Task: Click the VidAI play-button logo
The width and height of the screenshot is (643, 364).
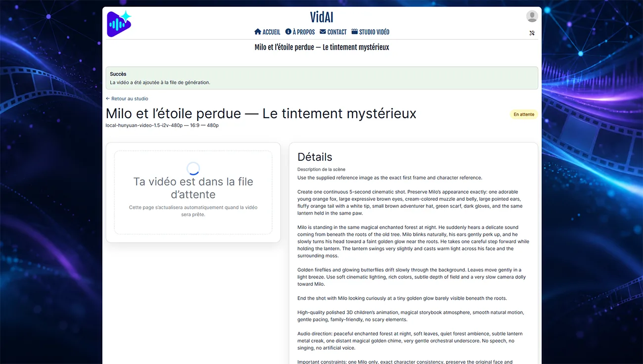Action: (x=119, y=24)
